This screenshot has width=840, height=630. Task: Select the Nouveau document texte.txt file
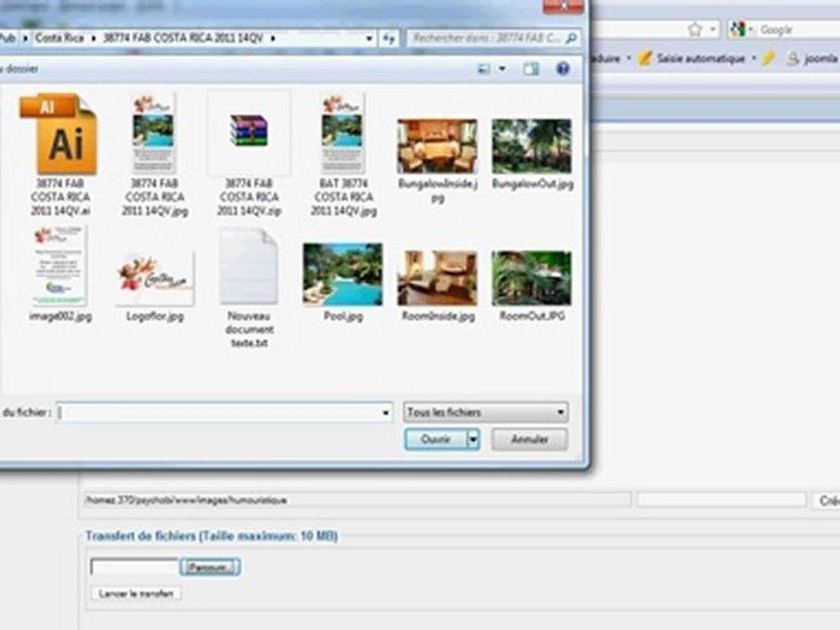point(249,288)
